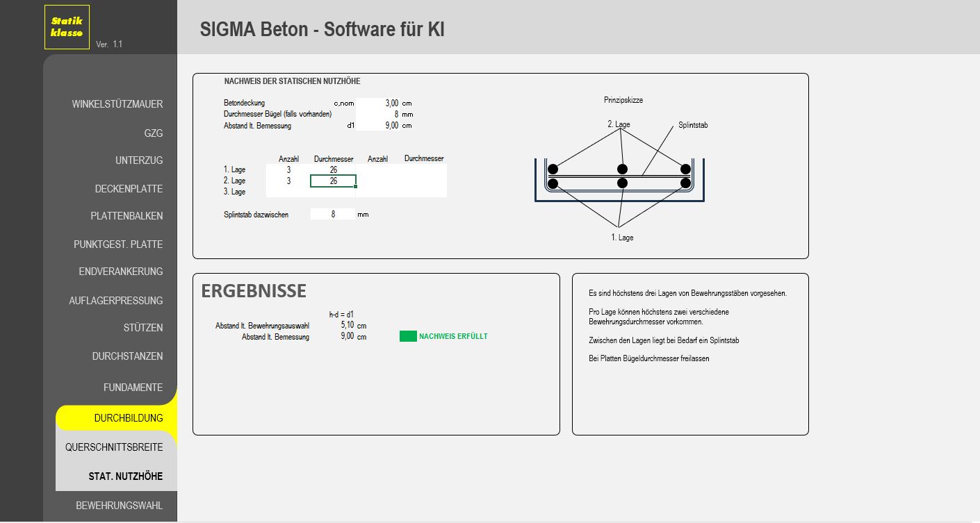980x523 pixels.
Task: Open BEWEHRUNGSWAHL in the sidebar
Action: pyautogui.click(x=119, y=506)
